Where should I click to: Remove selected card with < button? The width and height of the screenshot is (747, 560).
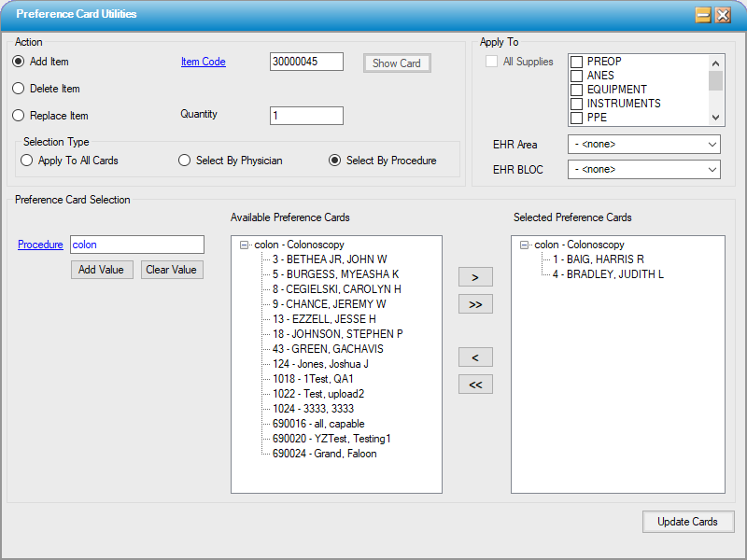click(475, 357)
